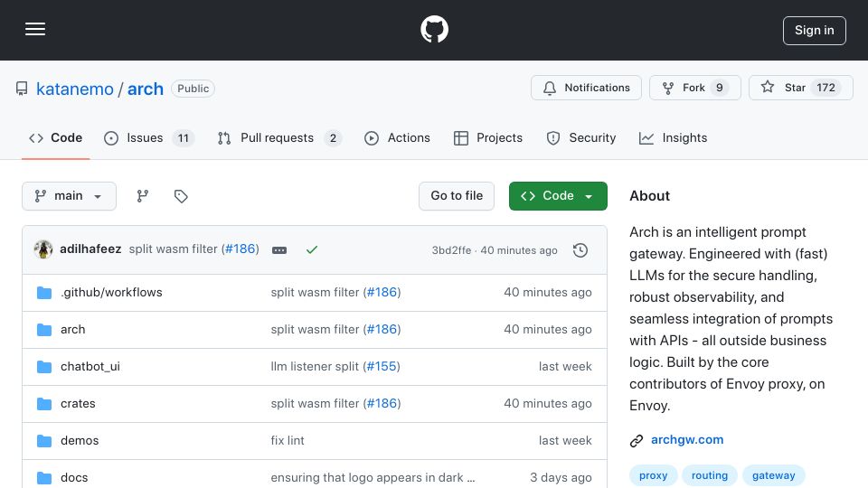This screenshot has width=868, height=488.
Task: Open adilhafeez avatar image
Action: (43, 249)
